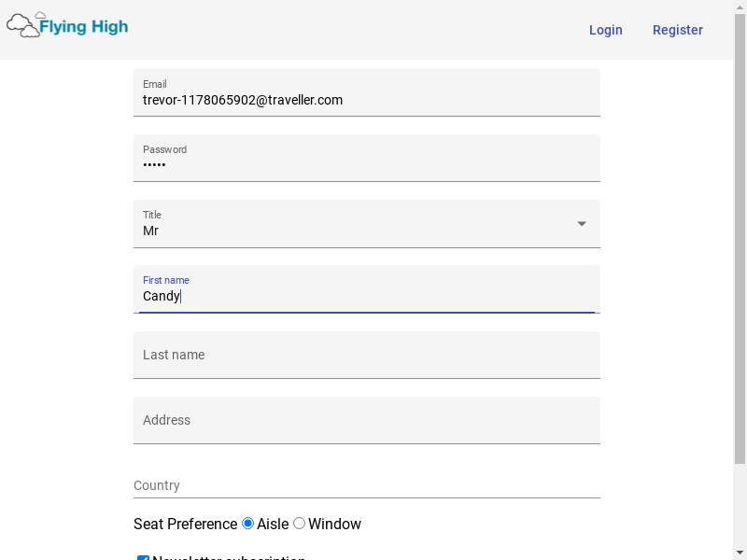Focus the Password field

click(366, 164)
